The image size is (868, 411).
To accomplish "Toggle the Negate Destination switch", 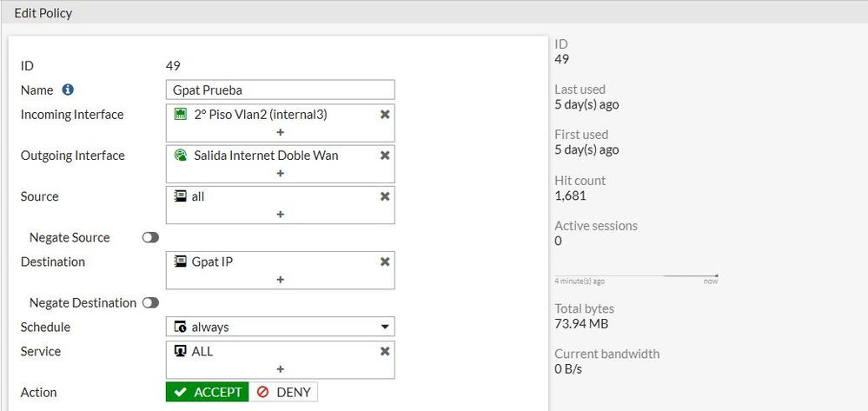I will tap(150, 303).
